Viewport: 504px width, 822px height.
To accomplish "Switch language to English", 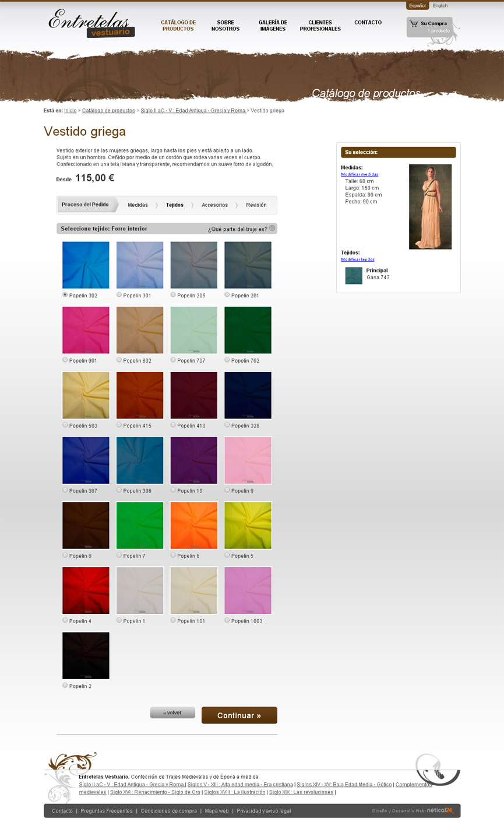I will pos(440,6).
